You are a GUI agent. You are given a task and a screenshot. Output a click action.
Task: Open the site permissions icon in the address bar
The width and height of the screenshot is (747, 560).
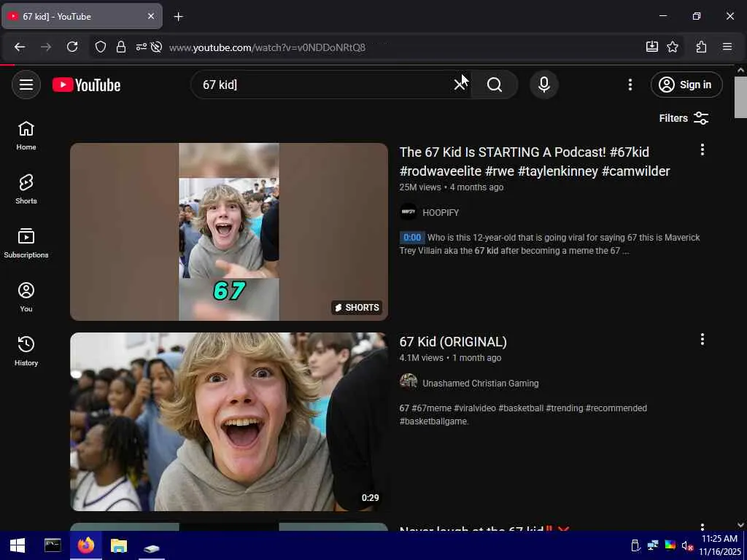pyautogui.click(x=141, y=47)
